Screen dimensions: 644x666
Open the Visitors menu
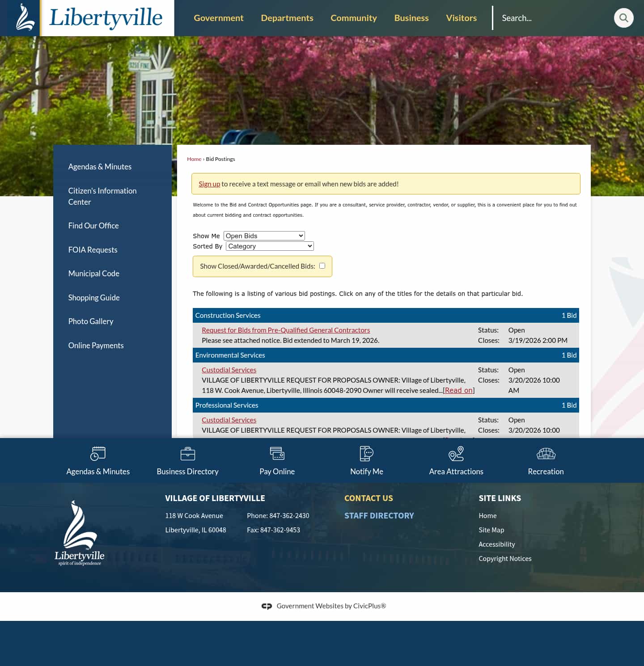click(x=461, y=18)
